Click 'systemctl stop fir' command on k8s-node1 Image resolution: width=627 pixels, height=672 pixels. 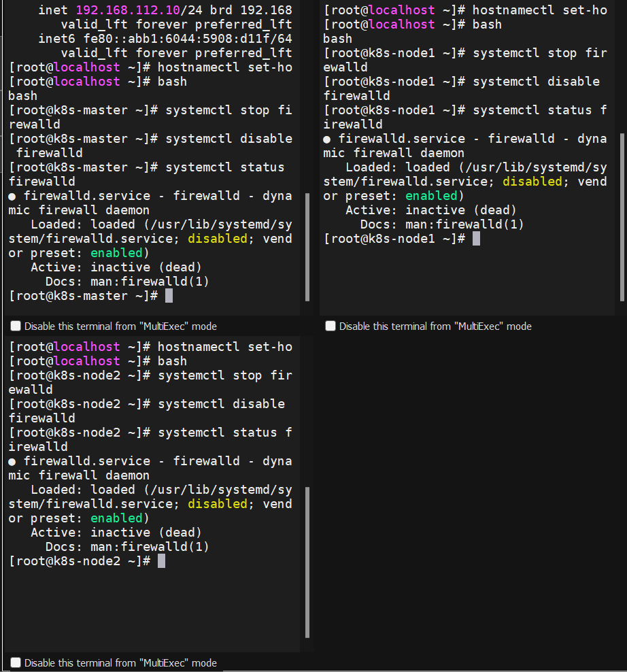[540, 53]
